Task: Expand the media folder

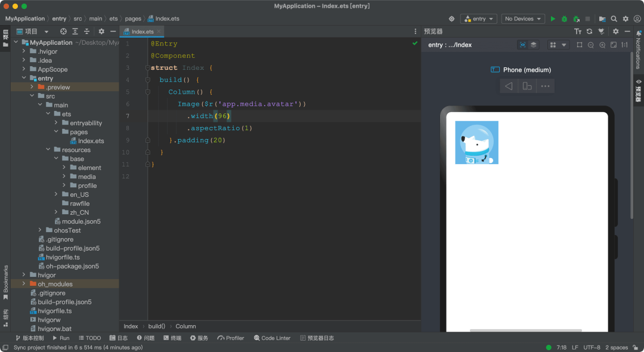Action: tap(64, 176)
